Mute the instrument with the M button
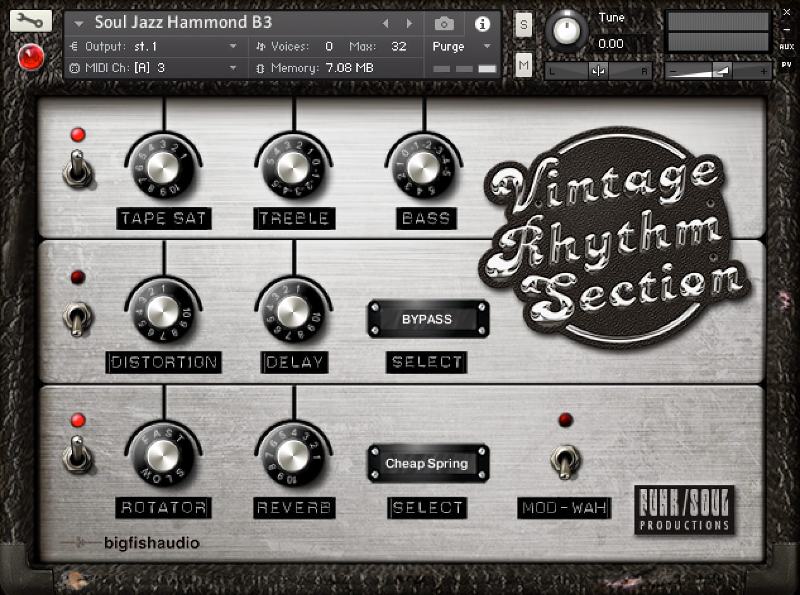800x595 pixels. point(522,62)
